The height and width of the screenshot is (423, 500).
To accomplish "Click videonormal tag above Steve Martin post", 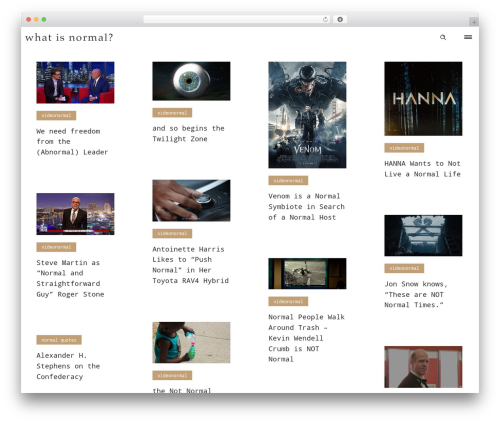I will pyautogui.click(x=56, y=247).
